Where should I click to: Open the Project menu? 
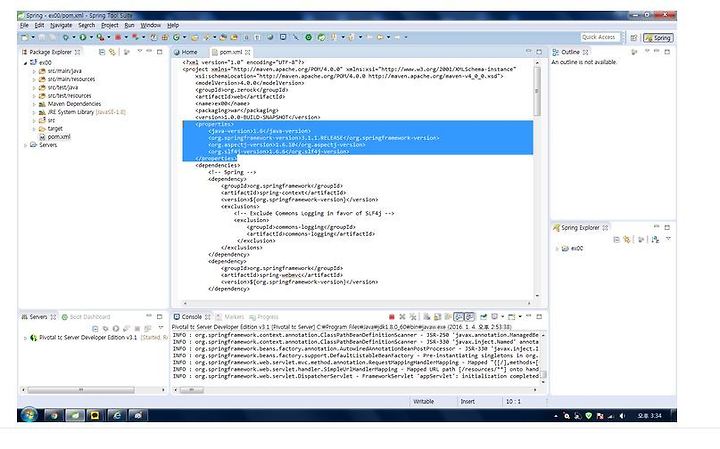pos(110,25)
